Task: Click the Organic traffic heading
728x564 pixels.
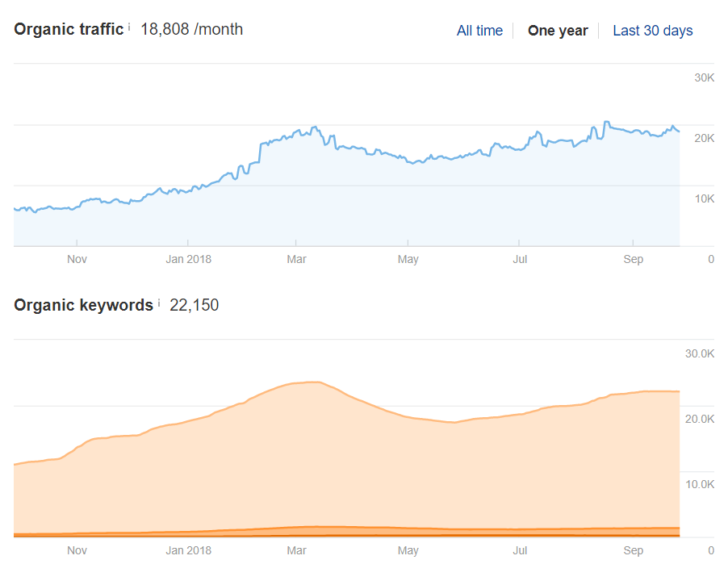Action: click(x=69, y=29)
